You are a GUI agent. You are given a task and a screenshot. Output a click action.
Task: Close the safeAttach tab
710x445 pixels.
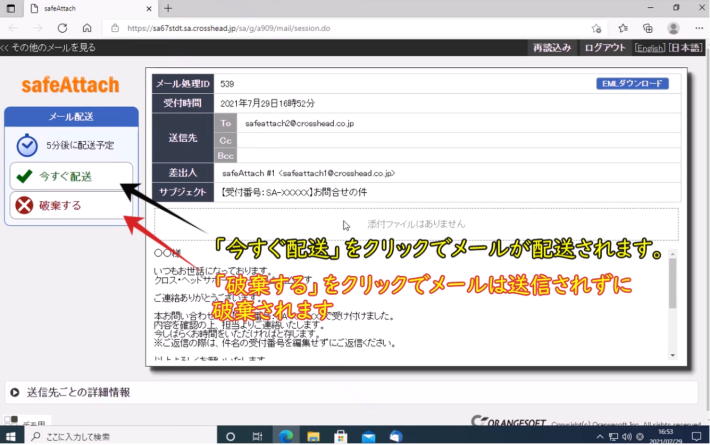149,9
